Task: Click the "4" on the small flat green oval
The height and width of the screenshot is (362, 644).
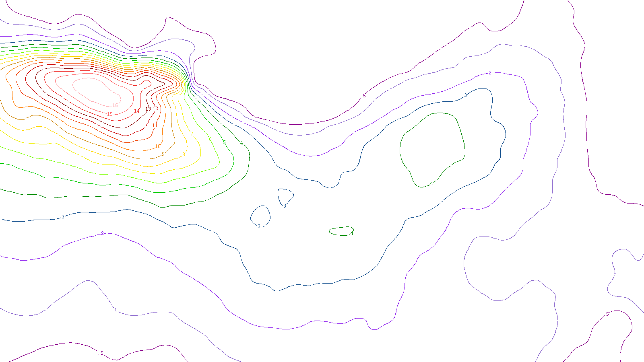Action: pos(352,233)
